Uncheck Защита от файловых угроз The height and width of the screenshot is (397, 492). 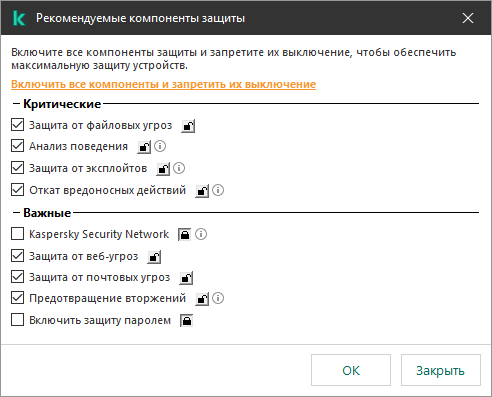(x=17, y=125)
